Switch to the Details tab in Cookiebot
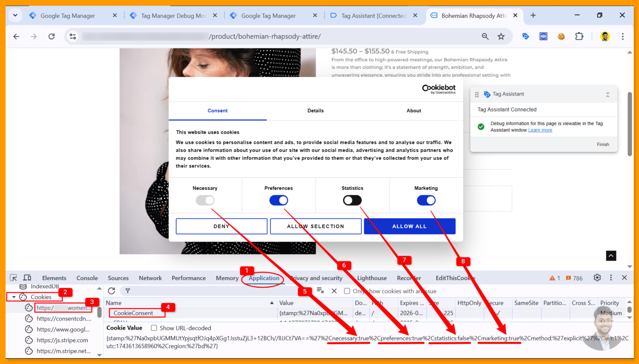The image size is (639, 364). pyautogui.click(x=315, y=111)
